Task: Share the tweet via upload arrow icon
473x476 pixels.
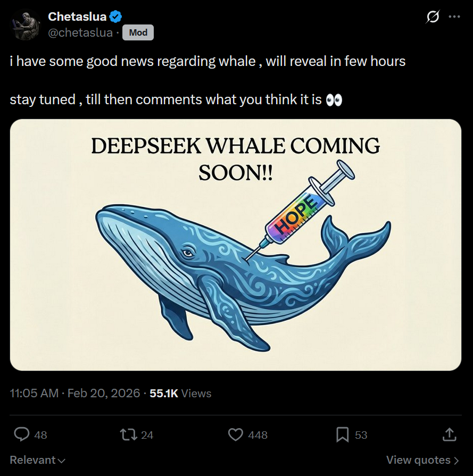Action: pos(449,435)
